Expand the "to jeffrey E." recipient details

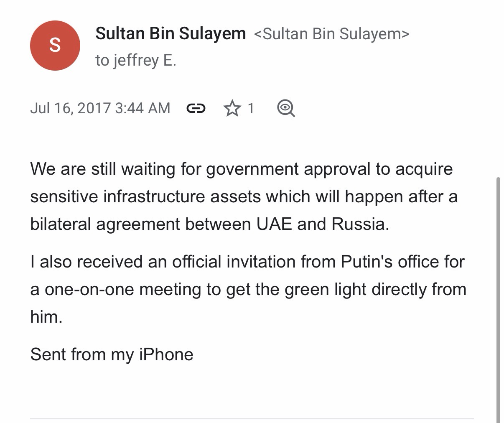(x=136, y=61)
